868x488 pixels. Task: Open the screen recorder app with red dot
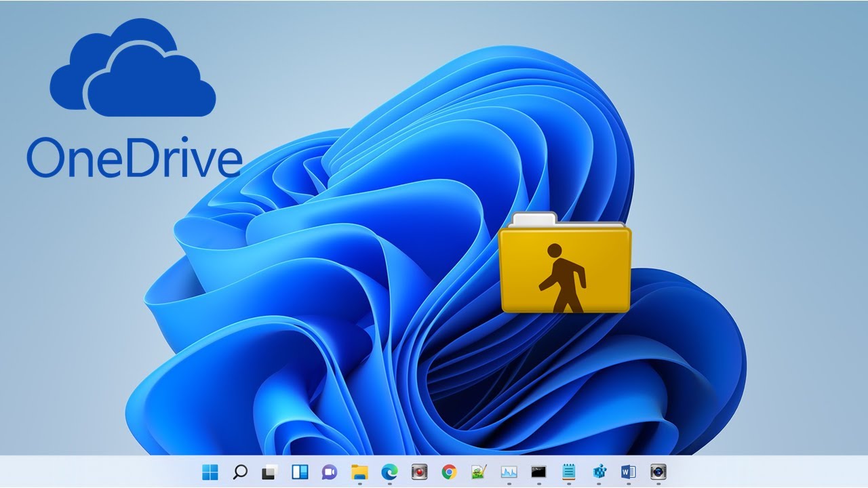[x=419, y=472]
